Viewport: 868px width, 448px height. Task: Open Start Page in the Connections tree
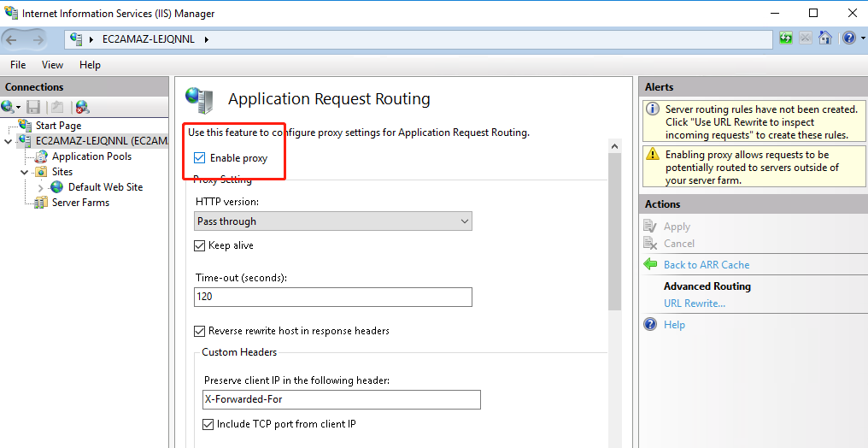[x=58, y=126]
